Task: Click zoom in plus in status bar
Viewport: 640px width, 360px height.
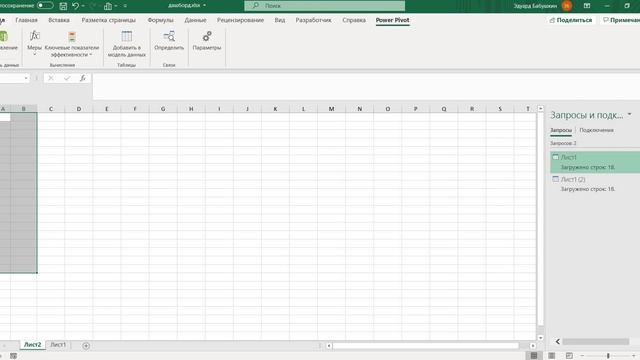Action: (634, 356)
